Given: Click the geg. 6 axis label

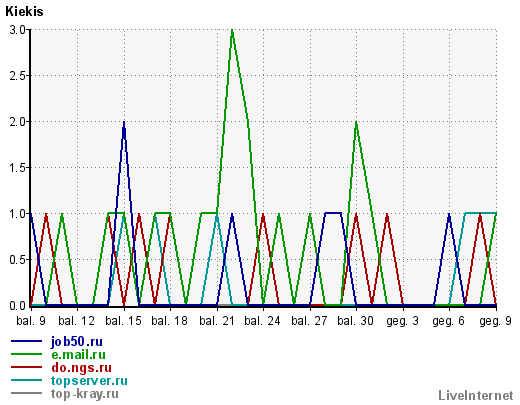Looking at the screenshot, I should coord(449,321).
